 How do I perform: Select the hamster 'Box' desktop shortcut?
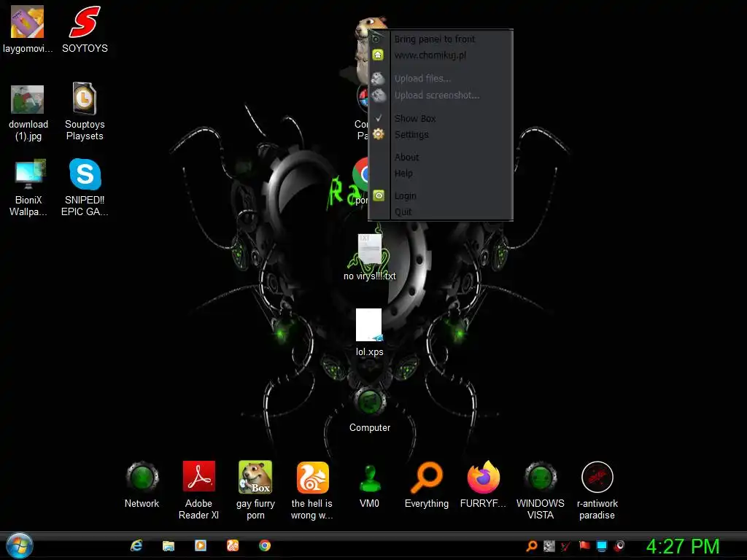tap(255, 491)
